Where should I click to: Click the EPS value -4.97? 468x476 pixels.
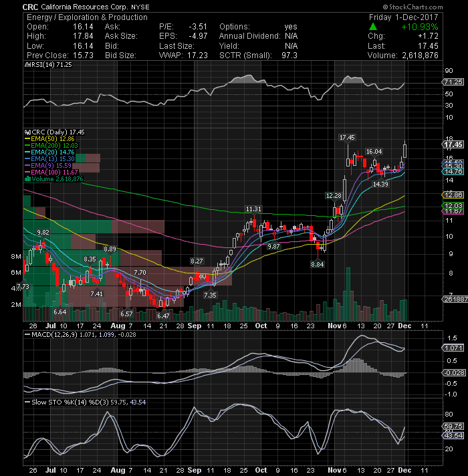click(x=198, y=36)
